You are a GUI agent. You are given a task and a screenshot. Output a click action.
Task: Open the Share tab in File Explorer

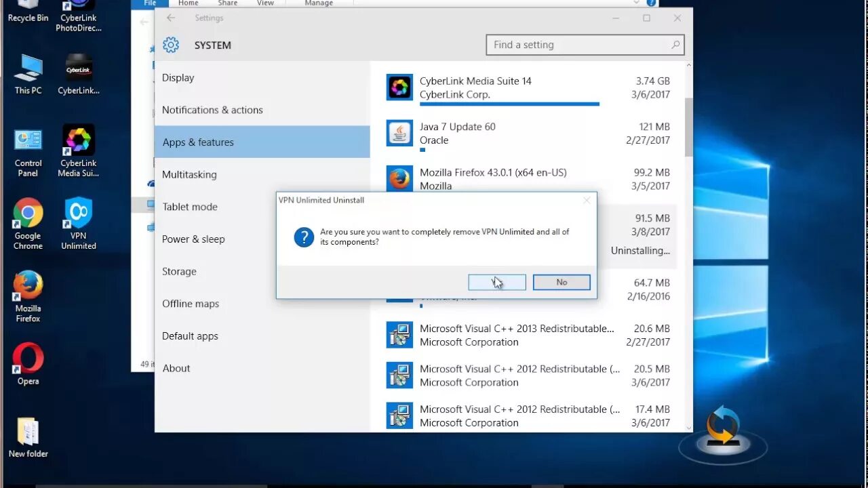pyautogui.click(x=228, y=3)
